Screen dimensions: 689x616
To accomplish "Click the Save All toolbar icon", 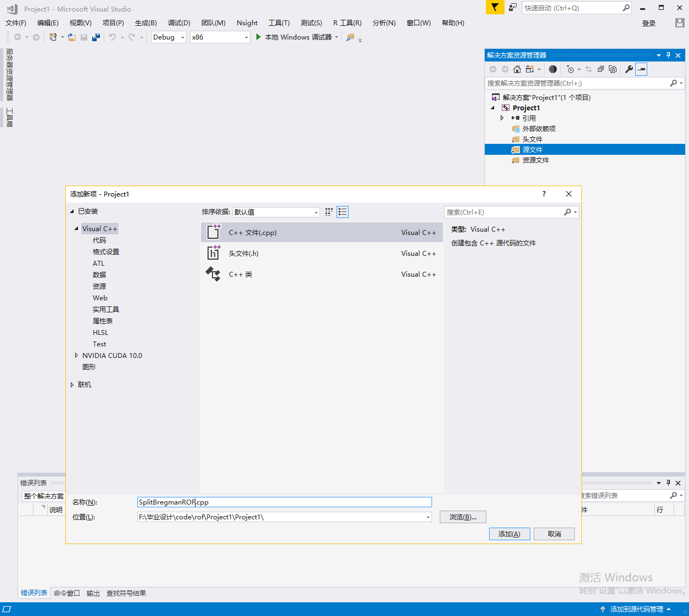I will (96, 37).
